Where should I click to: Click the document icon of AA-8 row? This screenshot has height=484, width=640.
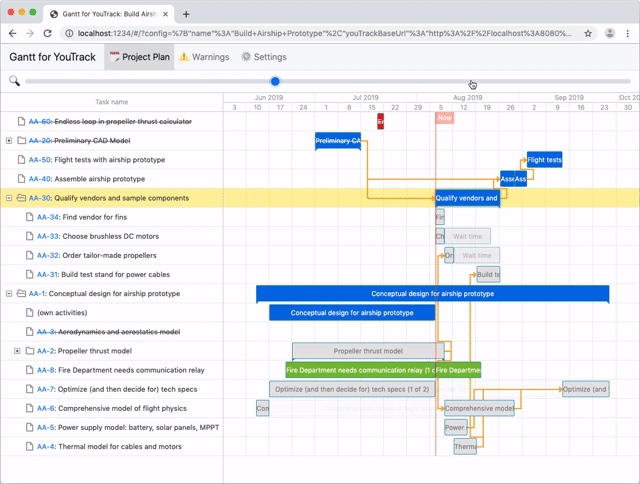(x=29, y=370)
